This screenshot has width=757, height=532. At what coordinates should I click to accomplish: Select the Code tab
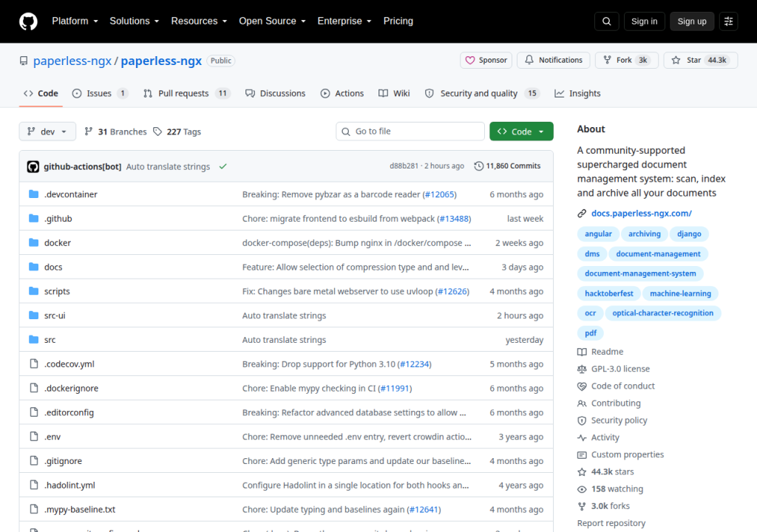(x=41, y=94)
